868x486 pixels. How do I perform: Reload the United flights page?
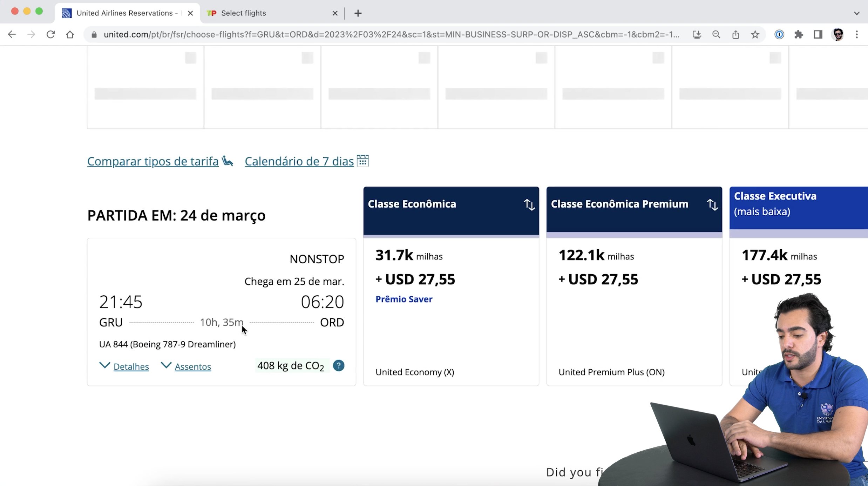pyautogui.click(x=50, y=34)
